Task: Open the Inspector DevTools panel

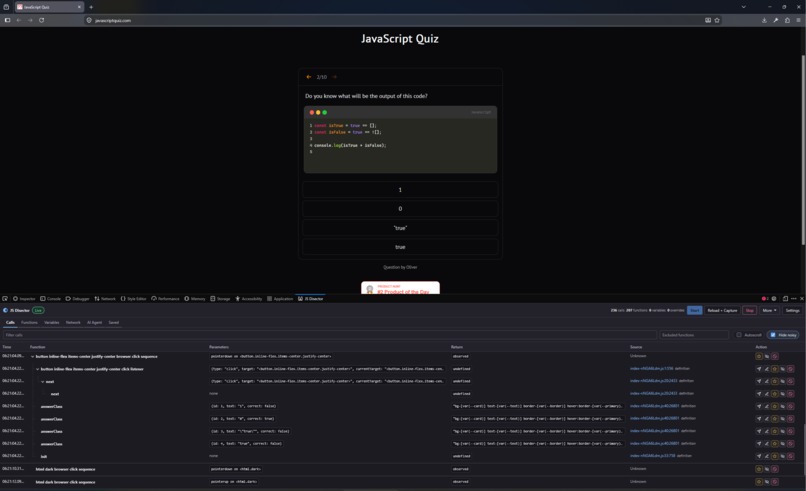Action: (x=24, y=299)
